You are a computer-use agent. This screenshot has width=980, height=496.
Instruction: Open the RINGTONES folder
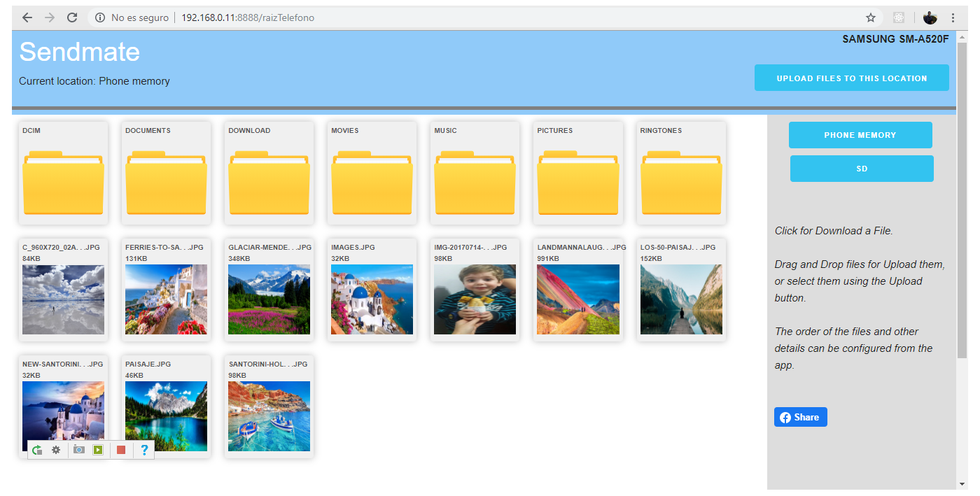point(680,173)
